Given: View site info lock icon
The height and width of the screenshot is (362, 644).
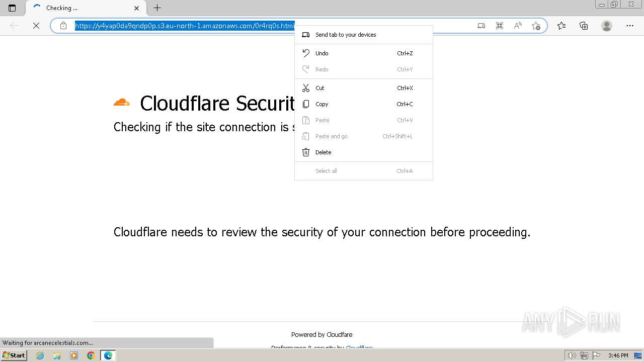Looking at the screenshot, I should [63, 26].
